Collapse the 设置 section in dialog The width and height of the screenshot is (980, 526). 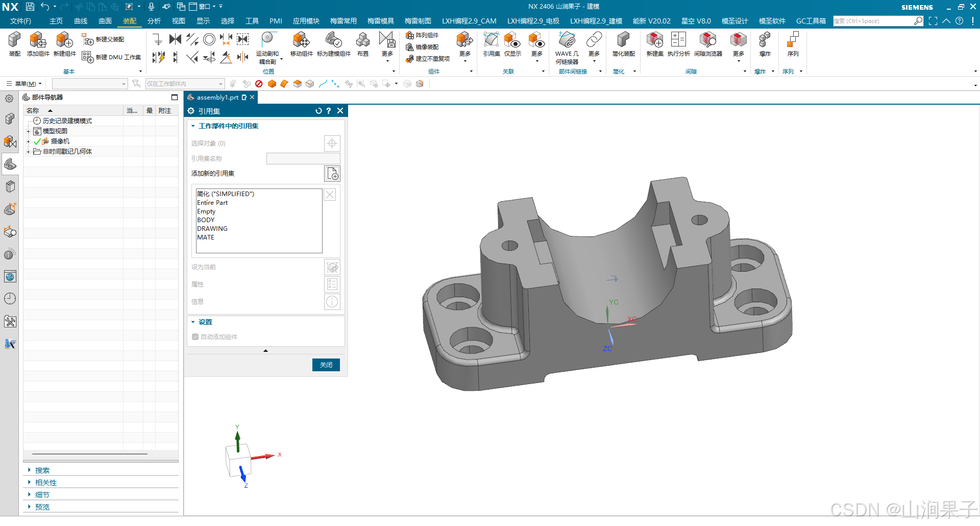click(193, 322)
